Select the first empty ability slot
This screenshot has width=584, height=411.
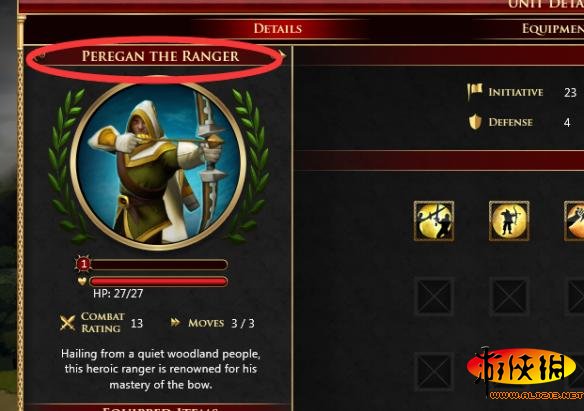434,297
